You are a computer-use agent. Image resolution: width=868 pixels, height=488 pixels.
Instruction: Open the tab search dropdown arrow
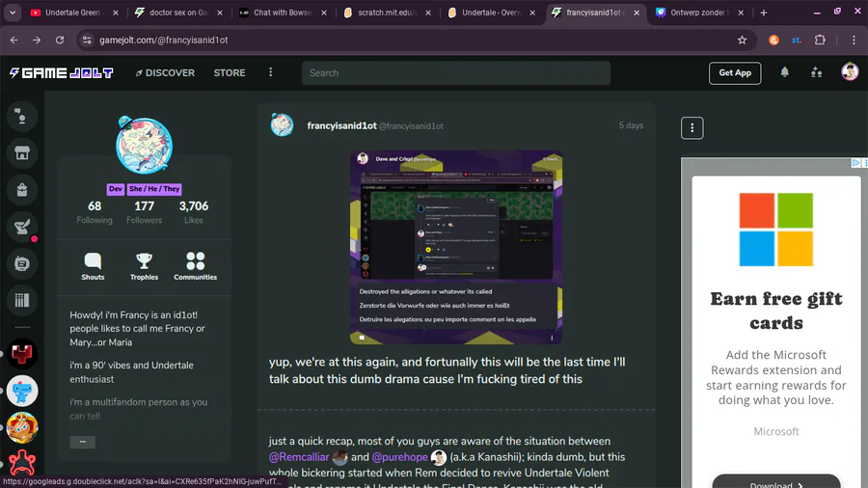pyautogui.click(x=13, y=13)
